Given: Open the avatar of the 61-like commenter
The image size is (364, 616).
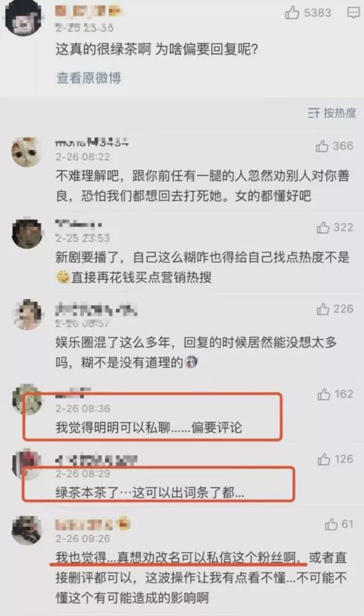Looking at the screenshot, I should [27, 530].
